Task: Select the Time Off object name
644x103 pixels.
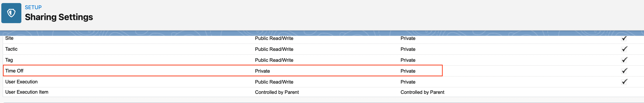Action: pyautogui.click(x=14, y=71)
